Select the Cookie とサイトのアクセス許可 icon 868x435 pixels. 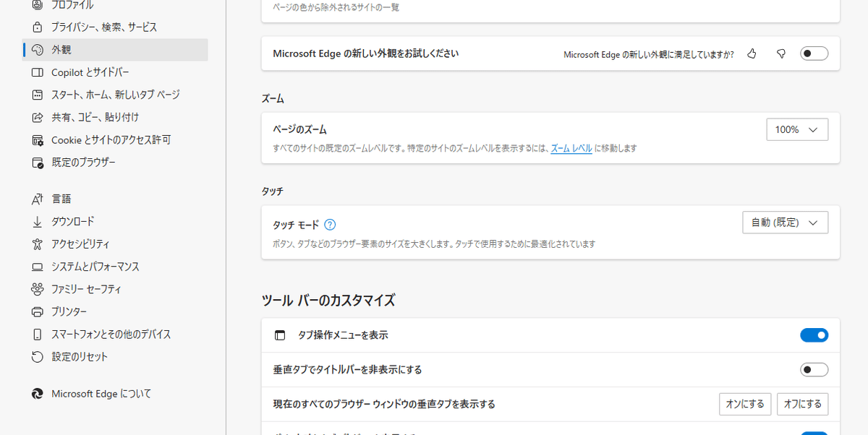tap(38, 139)
